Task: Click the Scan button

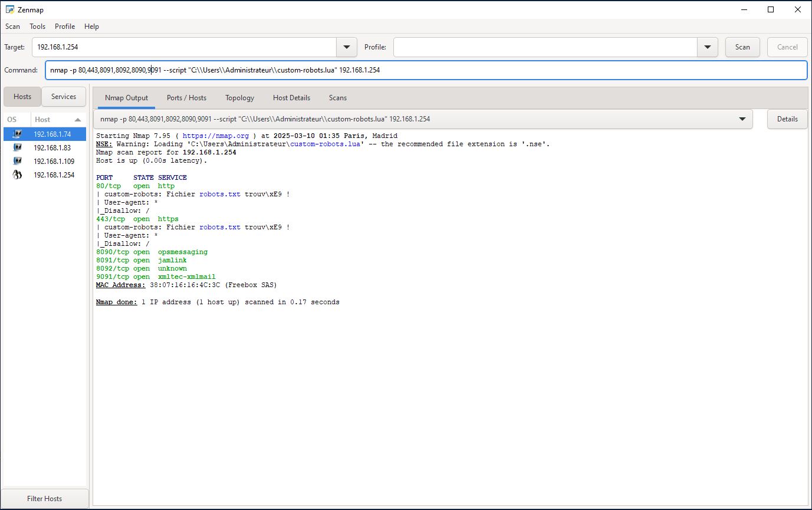Action: pos(742,47)
